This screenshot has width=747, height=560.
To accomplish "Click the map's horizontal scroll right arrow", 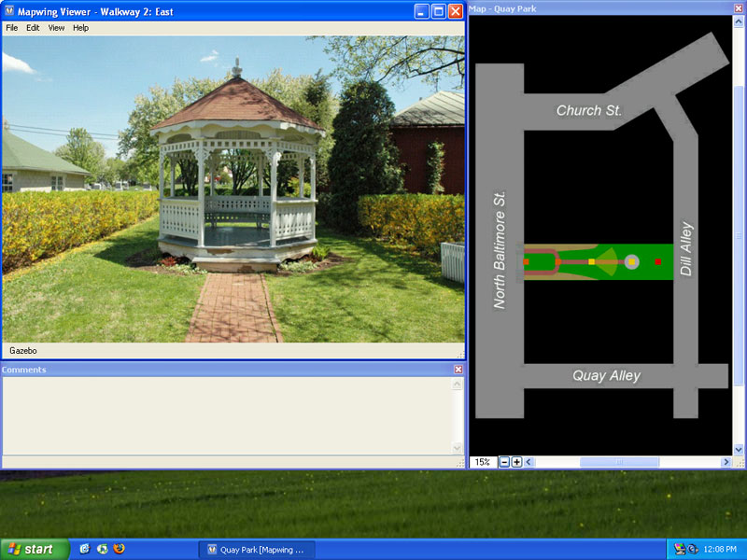I will (726, 462).
